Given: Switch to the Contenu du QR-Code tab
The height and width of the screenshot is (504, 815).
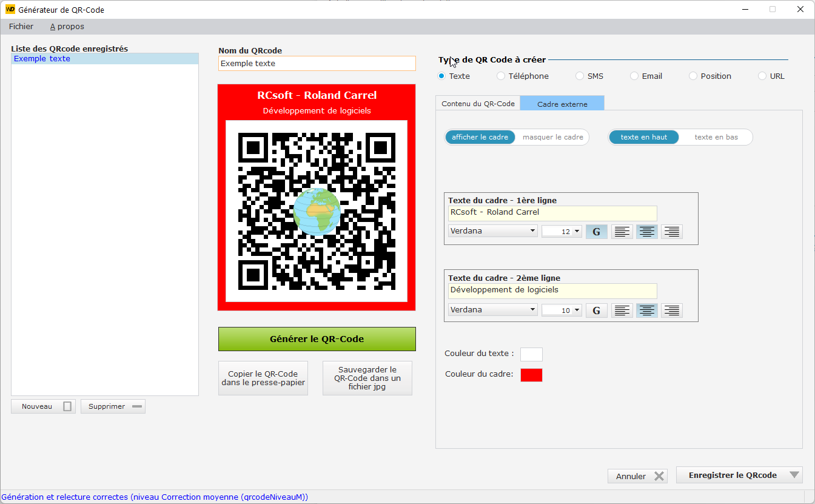Looking at the screenshot, I should (478, 103).
